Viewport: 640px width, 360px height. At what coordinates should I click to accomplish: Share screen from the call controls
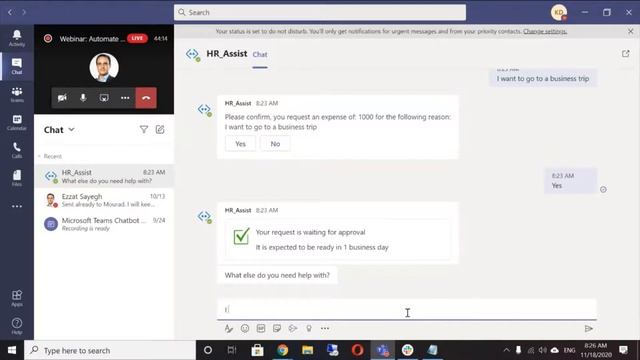click(x=104, y=98)
